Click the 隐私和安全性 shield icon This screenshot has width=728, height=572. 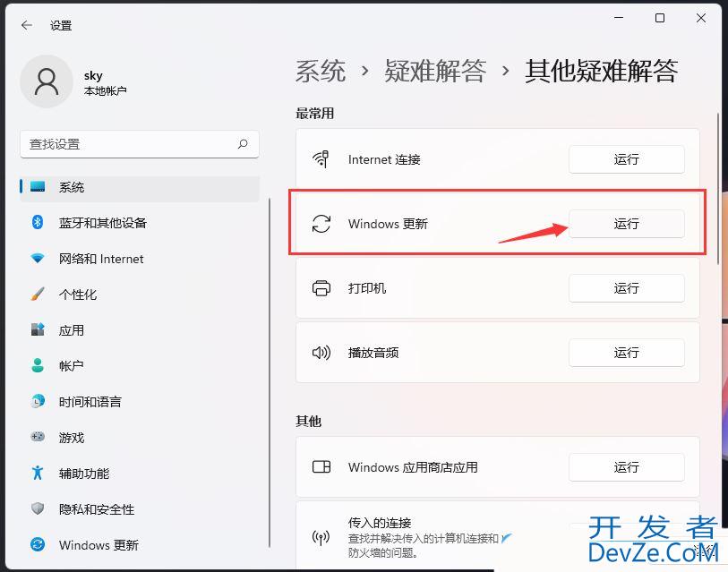(38, 508)
